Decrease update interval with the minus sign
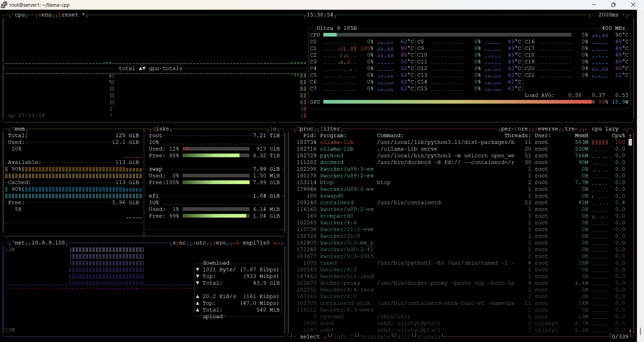Screen dimensions: 644x342 click(x=593, y=15)
